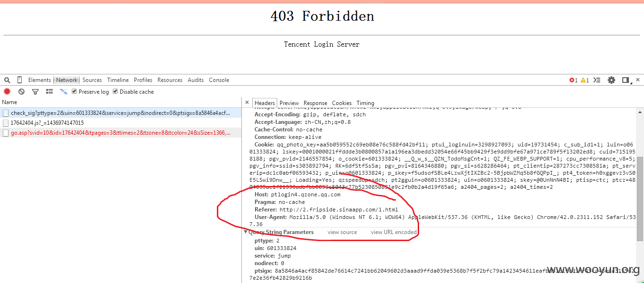This screenshot has height=283, width=644.
Task: Select the red go.asp request row
Action: point(121,133)
